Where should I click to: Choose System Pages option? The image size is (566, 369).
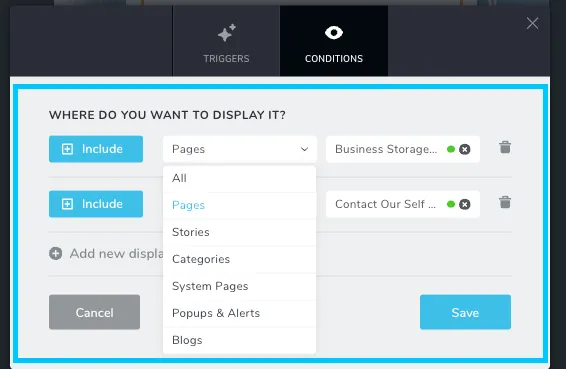[x=240, y=286]
